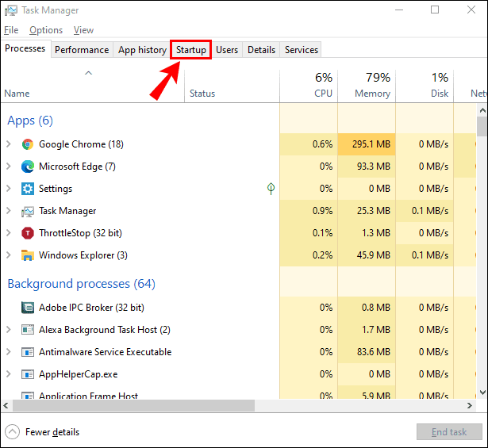Click the green leaf suspended status icon

[x=271, y=189]
